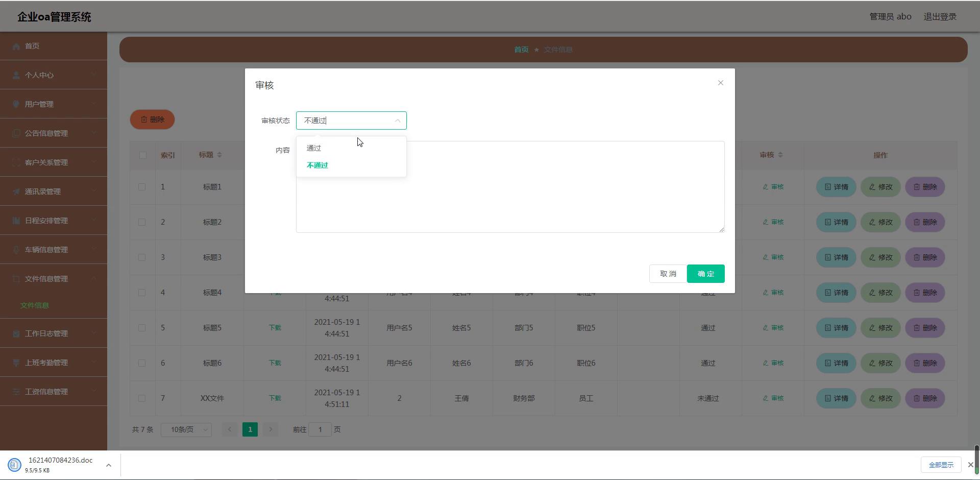Tick the checkbox for row 5
Screen dimensions: 980x480
tap(142, 328)
